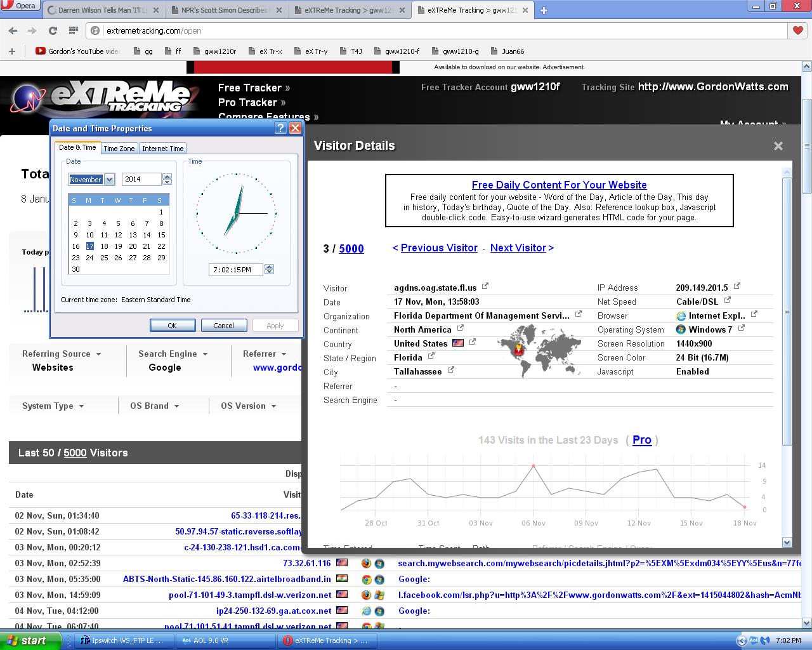Screen dimensions: 812x650
Task: Switch to AOL 9.0 VR taskbar item
Action: (225, 640)
